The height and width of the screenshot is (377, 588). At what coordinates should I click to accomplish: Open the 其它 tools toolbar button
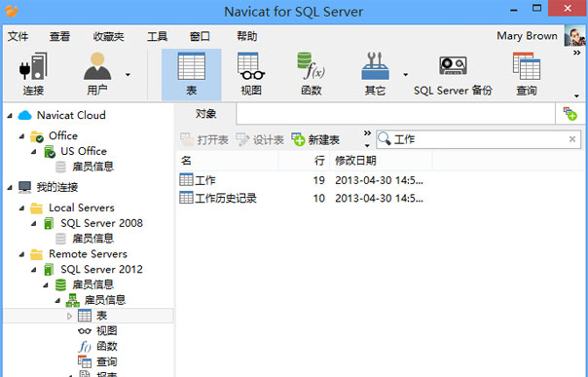tap(375, 75)
